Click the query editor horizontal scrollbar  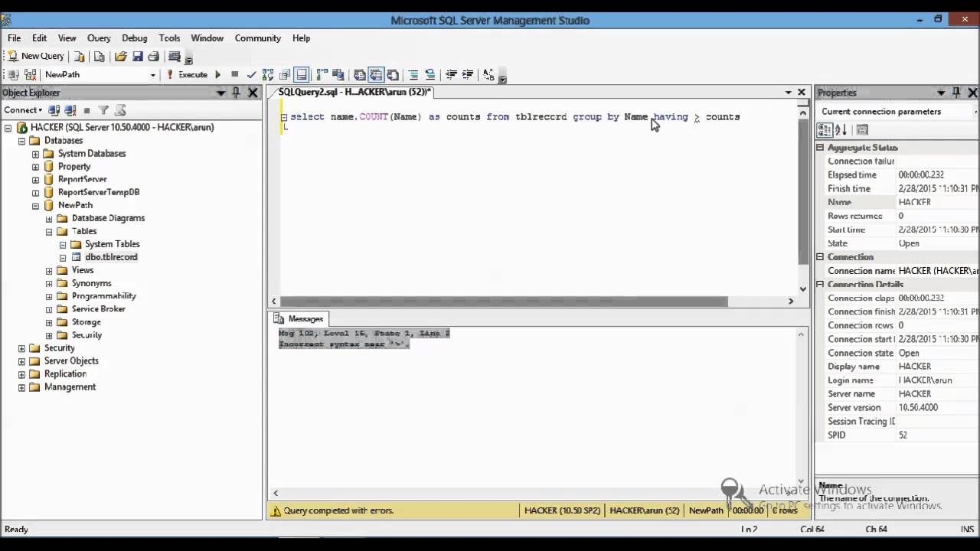pos(504,301)
